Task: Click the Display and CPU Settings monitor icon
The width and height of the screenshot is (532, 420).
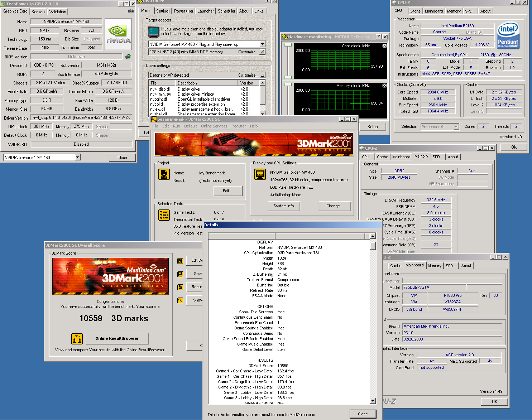Action: click(x=260, y=174)
